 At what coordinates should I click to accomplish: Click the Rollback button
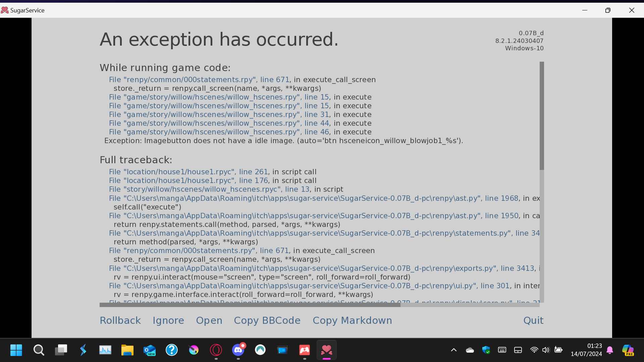(x=120, y=320)
